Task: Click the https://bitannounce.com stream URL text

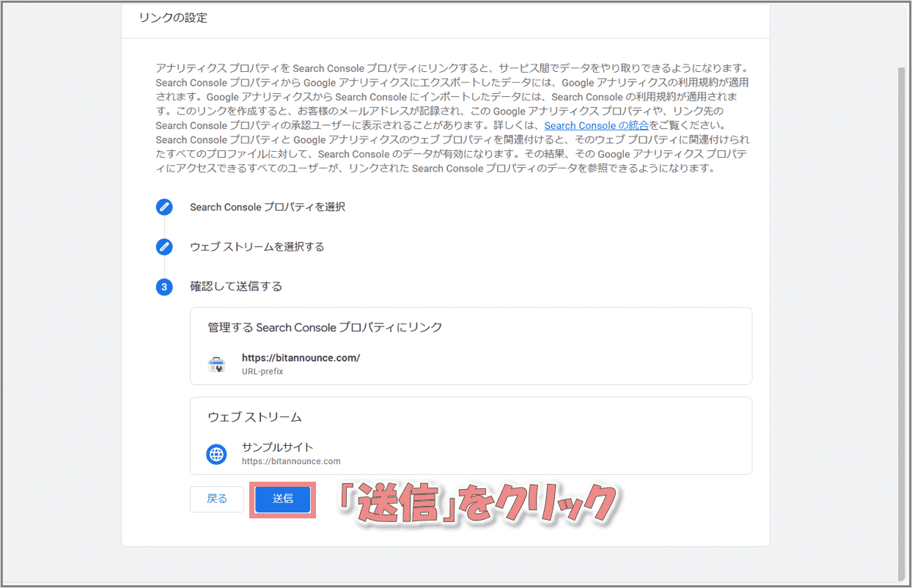Action: [x=291, y=461]
